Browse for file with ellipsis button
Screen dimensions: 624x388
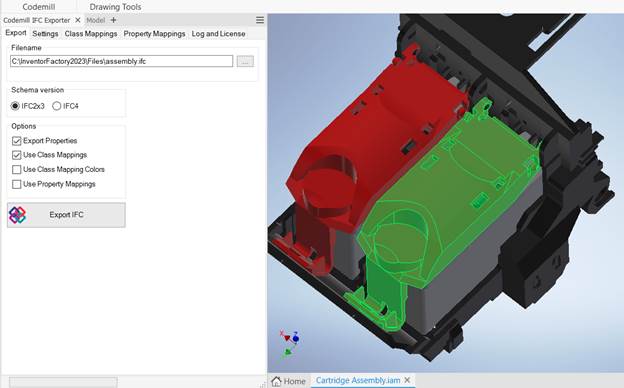coord(245,61)
